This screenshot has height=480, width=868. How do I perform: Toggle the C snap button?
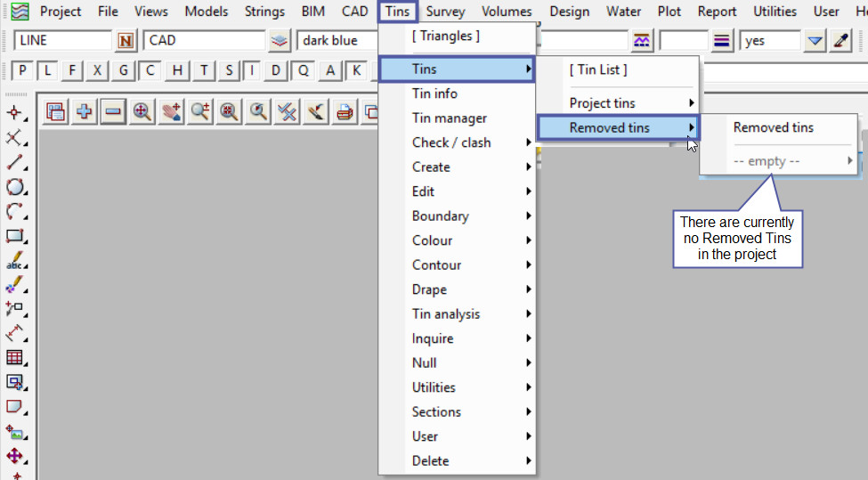click(x=150, y=71)
